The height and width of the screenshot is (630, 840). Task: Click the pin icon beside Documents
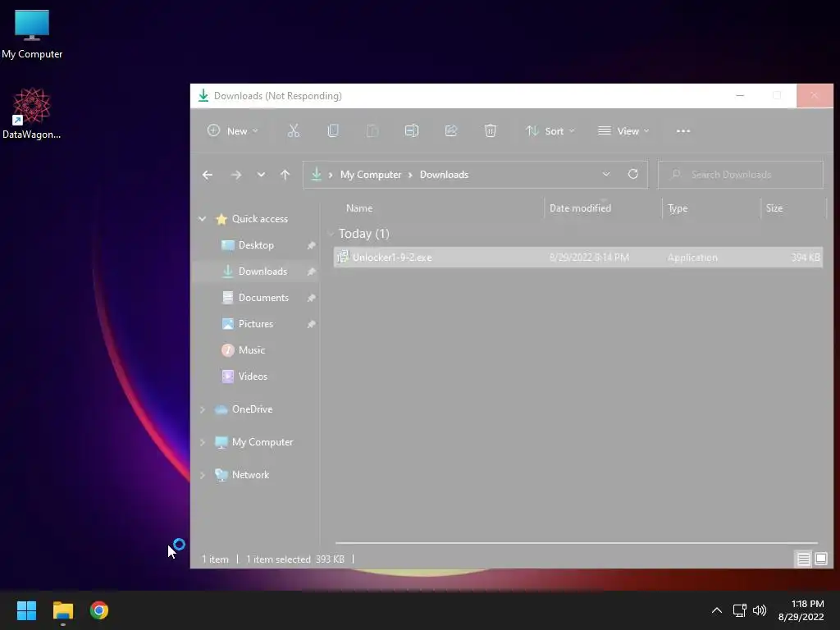[311, 298]
